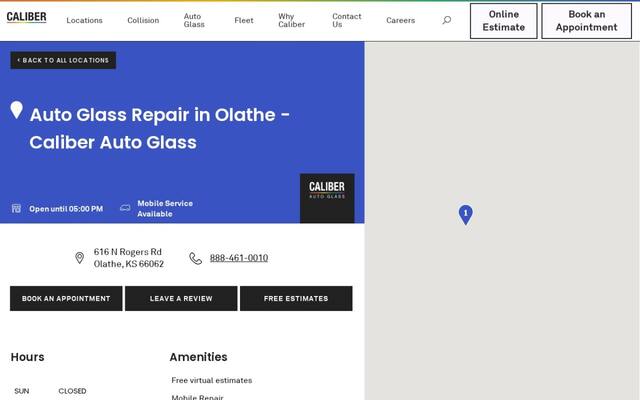
Task: Open the Locations menu
Action: point(84,20)
